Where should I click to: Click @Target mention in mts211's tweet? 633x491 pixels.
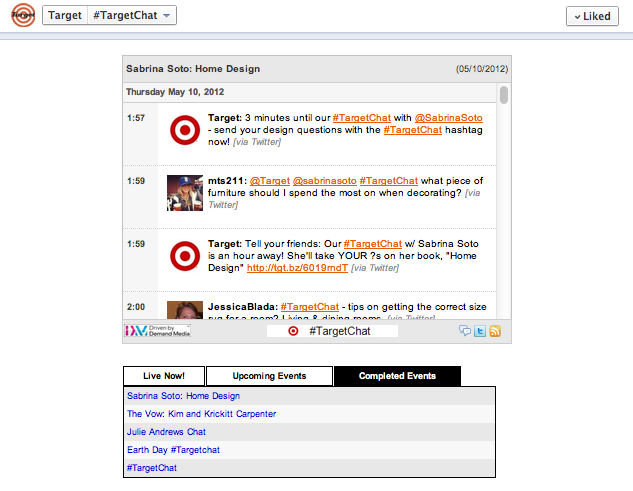270,181
